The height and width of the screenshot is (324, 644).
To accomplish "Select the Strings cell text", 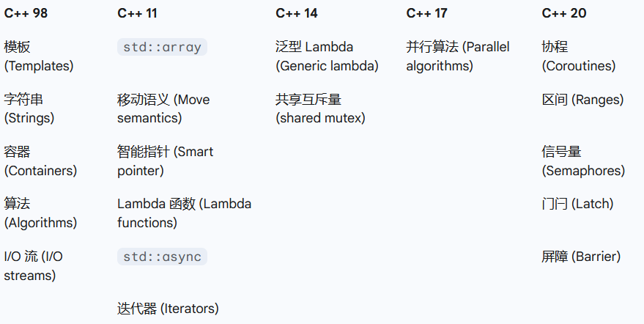I will (29, 108).
